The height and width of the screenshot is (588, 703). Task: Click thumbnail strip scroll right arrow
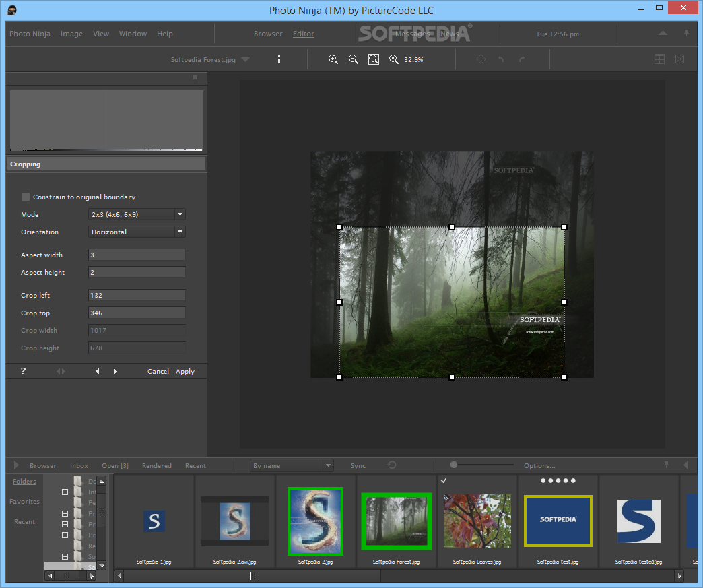pos(679,575)
